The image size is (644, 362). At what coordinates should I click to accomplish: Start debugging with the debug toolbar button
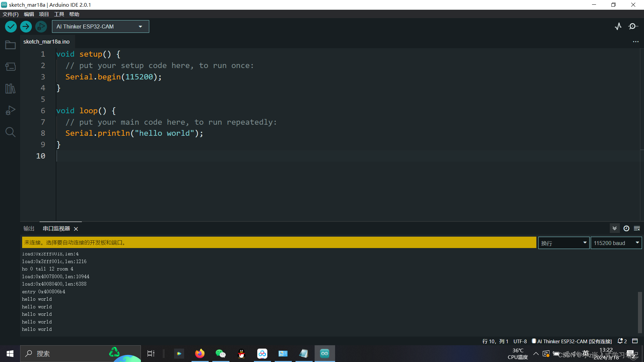[x=41, y=26]
